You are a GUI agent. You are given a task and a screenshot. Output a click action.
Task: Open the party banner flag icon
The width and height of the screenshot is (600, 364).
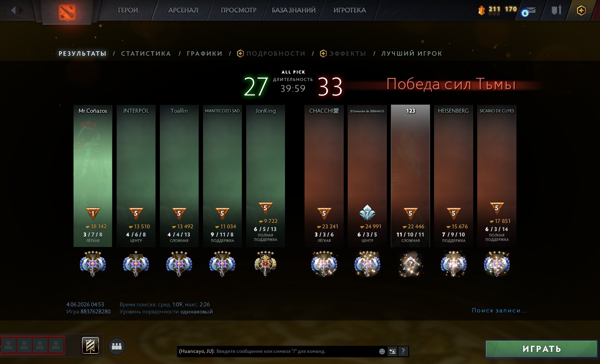click(x=90, y=345)
